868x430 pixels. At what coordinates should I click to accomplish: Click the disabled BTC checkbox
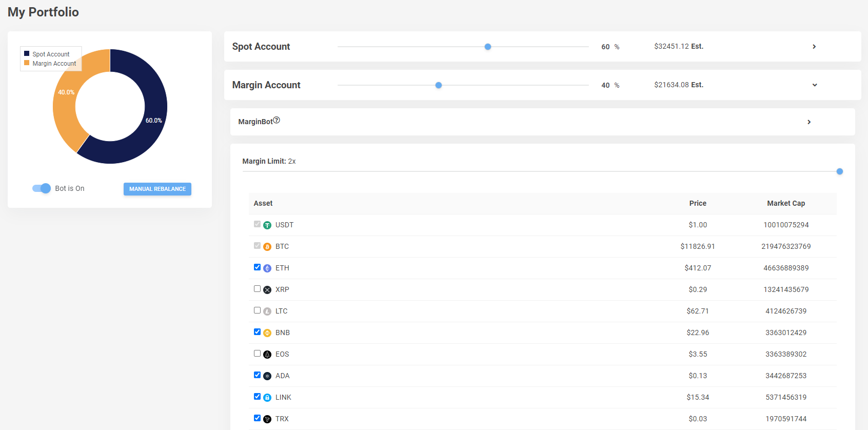tap(257, 246)
